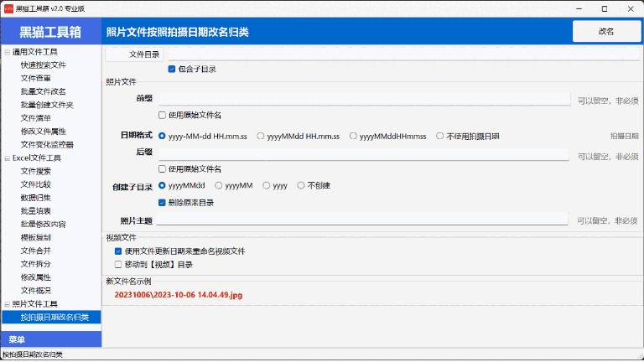The width and height of the screenshot is (644, 362).
Task: Uncheck the 删除原来目录 checkbox
Action: pyautogui.click(x=162, y=202)
